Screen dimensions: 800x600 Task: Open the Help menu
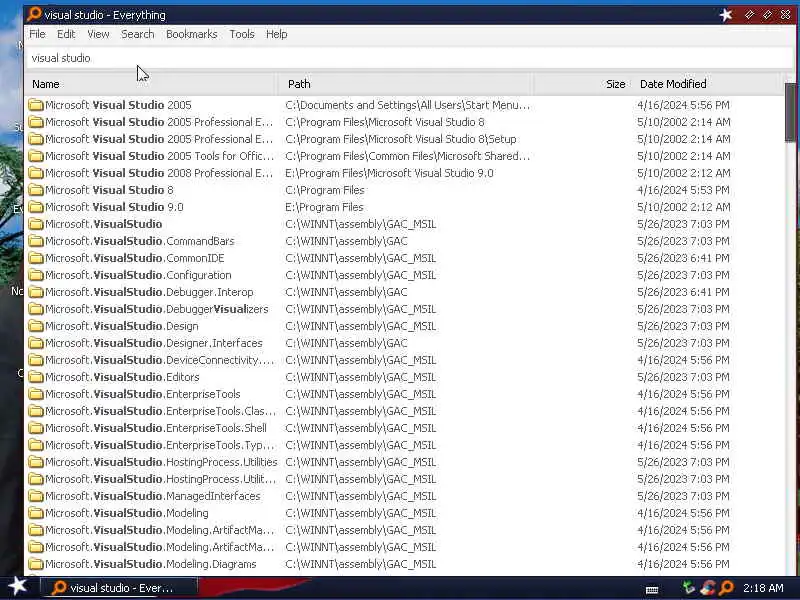(x=277, y=34)
